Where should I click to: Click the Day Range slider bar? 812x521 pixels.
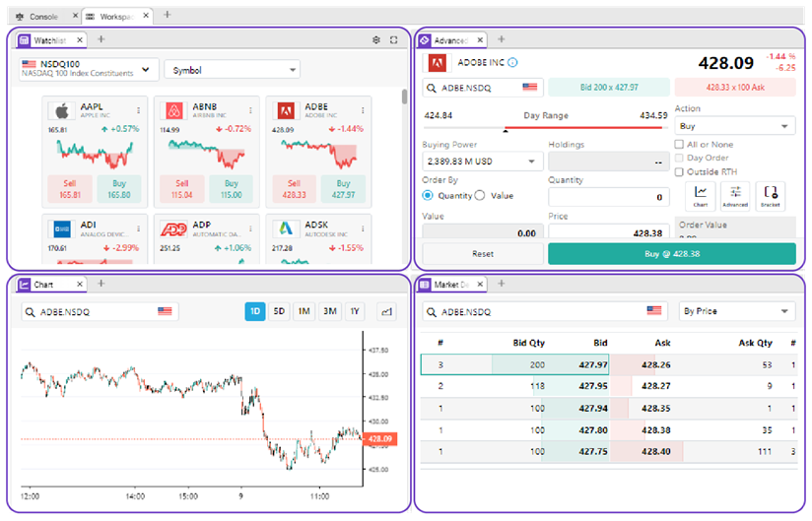[x=545, y=128]
